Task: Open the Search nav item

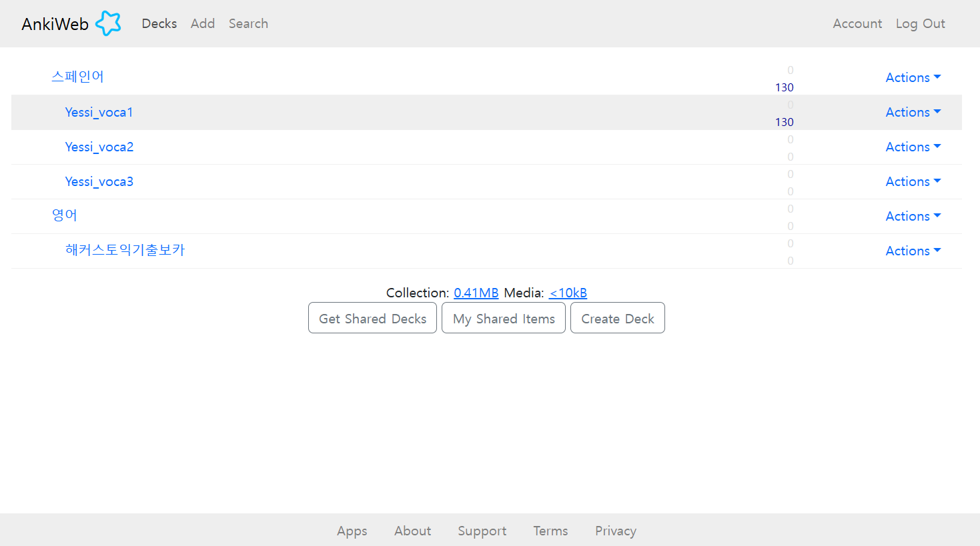Action: tap(248, 23)
